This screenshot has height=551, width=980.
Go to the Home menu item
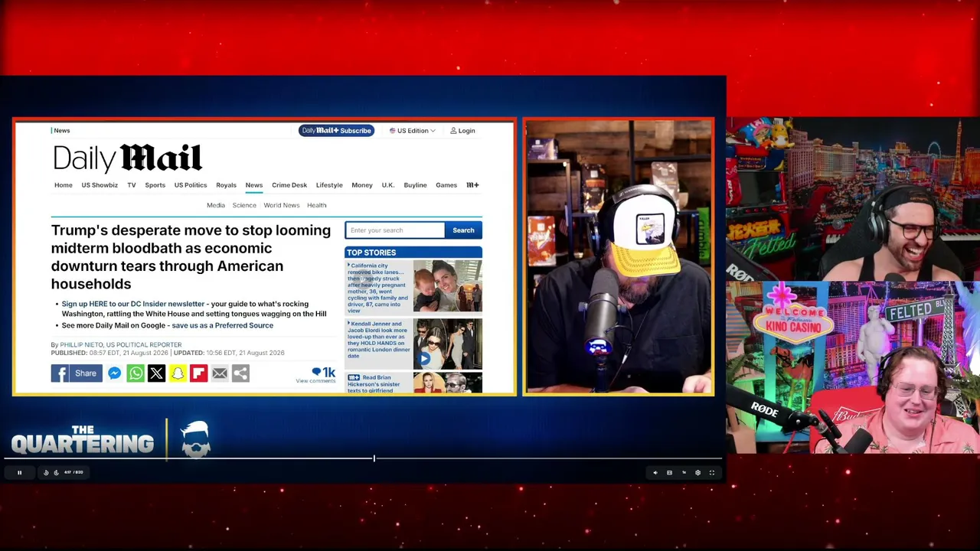(64, 185)
